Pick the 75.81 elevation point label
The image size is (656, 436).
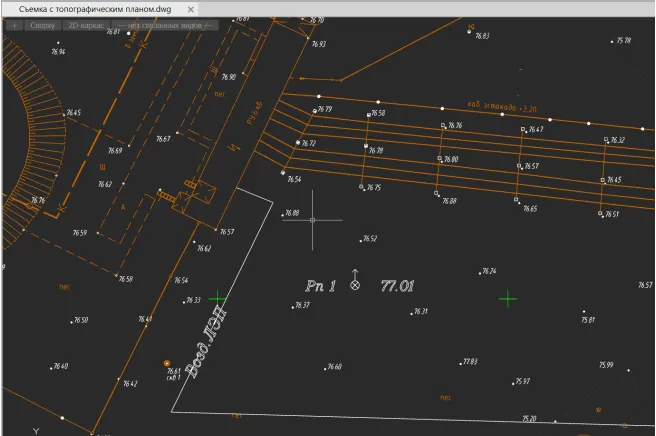tap(588, 320)
